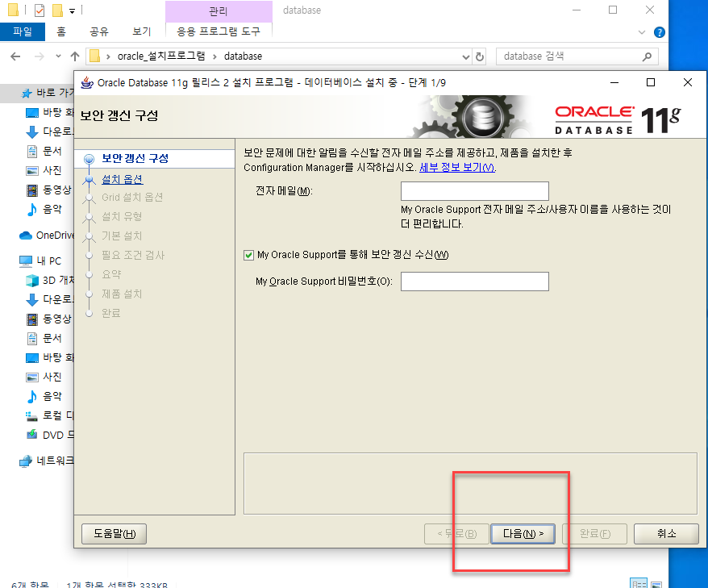This screenshot has height=588, width=708.
Task: Click new folder icon in quick access toolbar
Action: click(57, 10)
